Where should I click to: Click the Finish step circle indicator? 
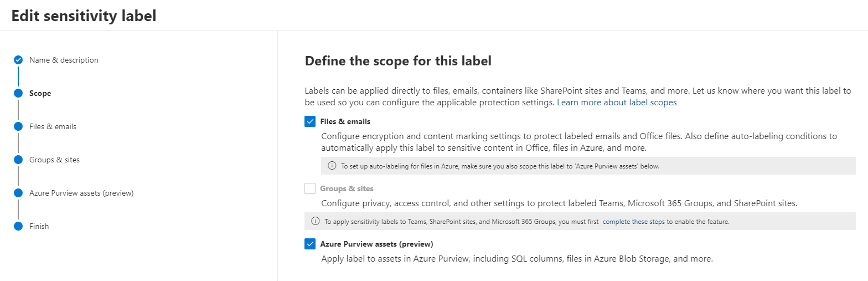pos(18,226)
